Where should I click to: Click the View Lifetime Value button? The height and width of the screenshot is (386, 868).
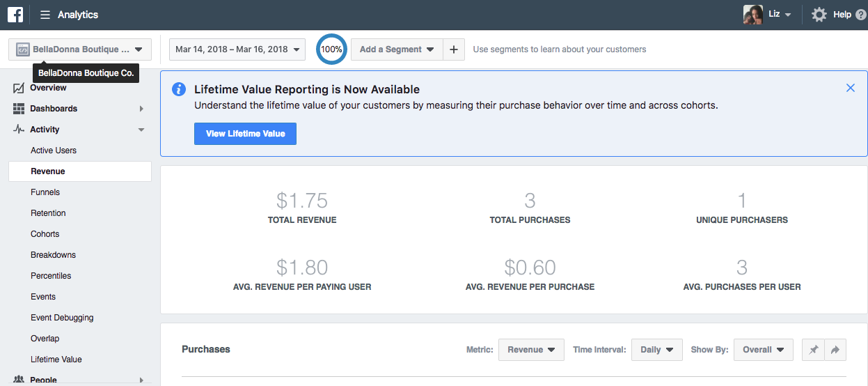click(x=245, y=134)
